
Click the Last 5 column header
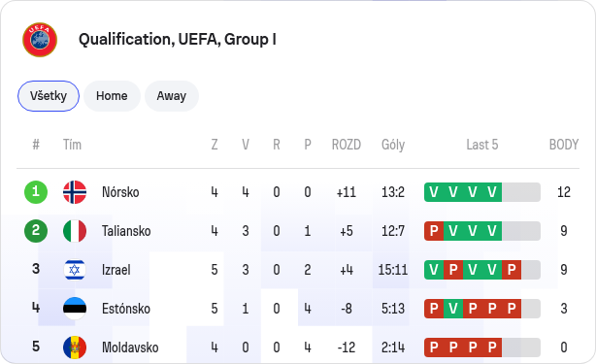tap(482, 145)
